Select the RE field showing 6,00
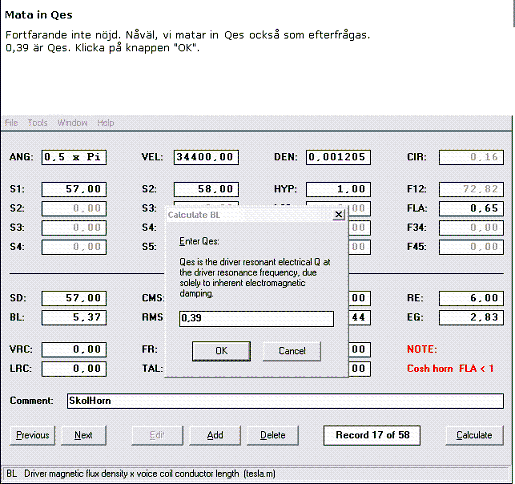 (471, 298)
